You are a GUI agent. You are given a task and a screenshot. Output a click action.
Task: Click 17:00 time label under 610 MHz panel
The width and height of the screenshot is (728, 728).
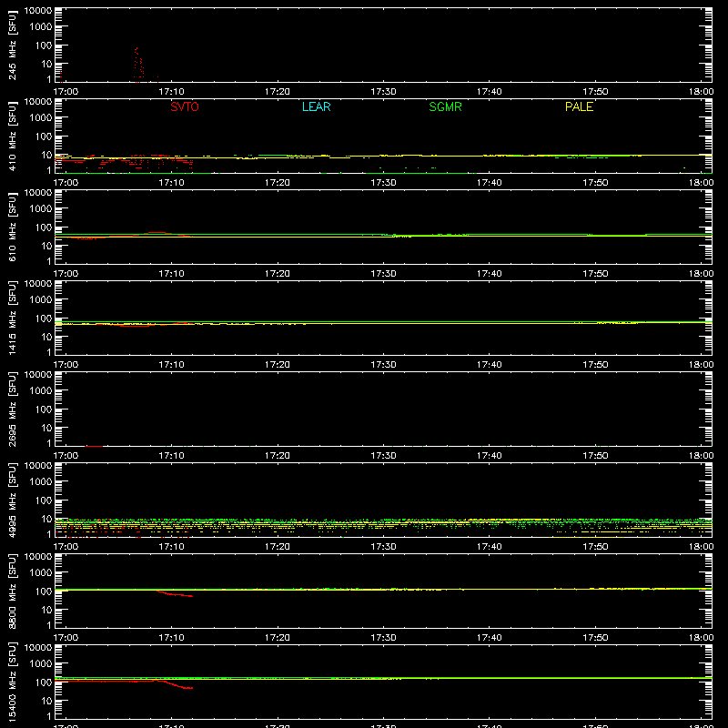click(x=66, y=274)
